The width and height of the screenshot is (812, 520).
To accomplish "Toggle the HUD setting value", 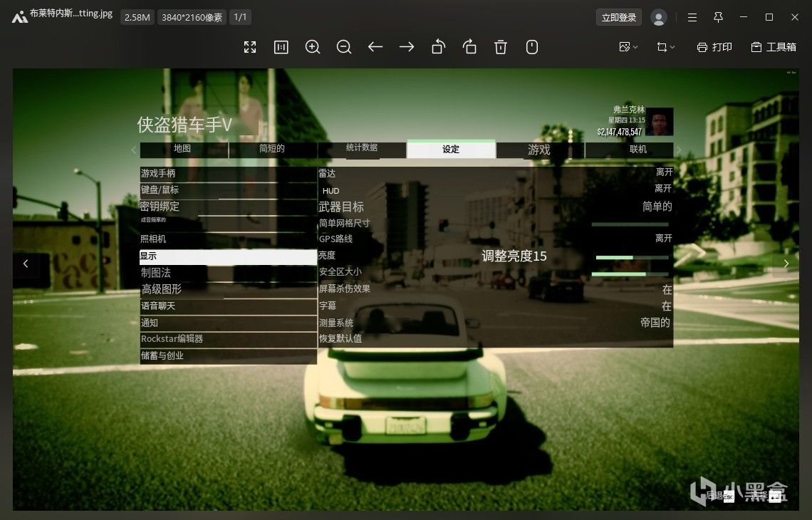I will [663, 189].
